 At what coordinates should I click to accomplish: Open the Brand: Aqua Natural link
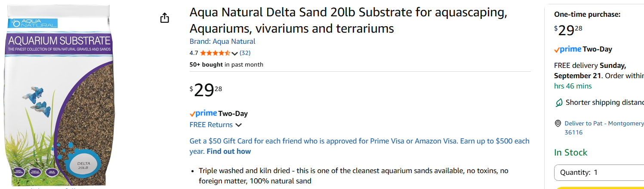click(222, 42)
